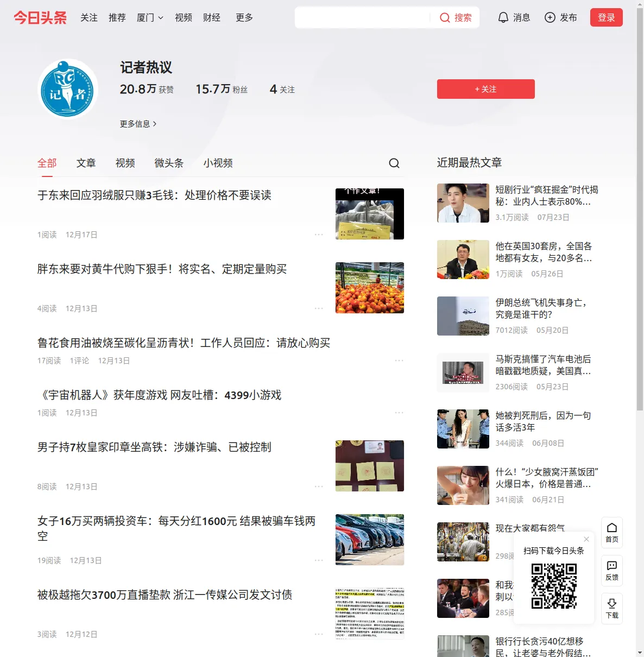Open article 被极越拖欠3700万直播垫款
This screenshot has height=657, width=644.
tap(165, 595)
